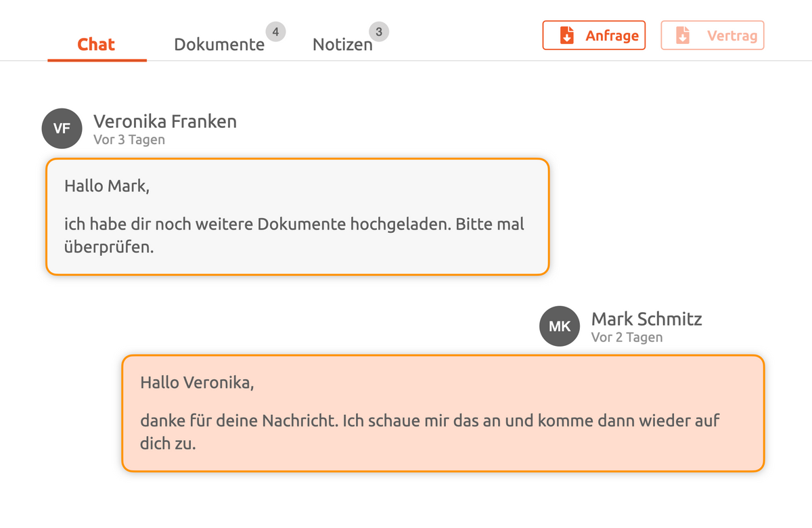Open the Dokumente tab
The image size is (812, 528).
(219, 45)
